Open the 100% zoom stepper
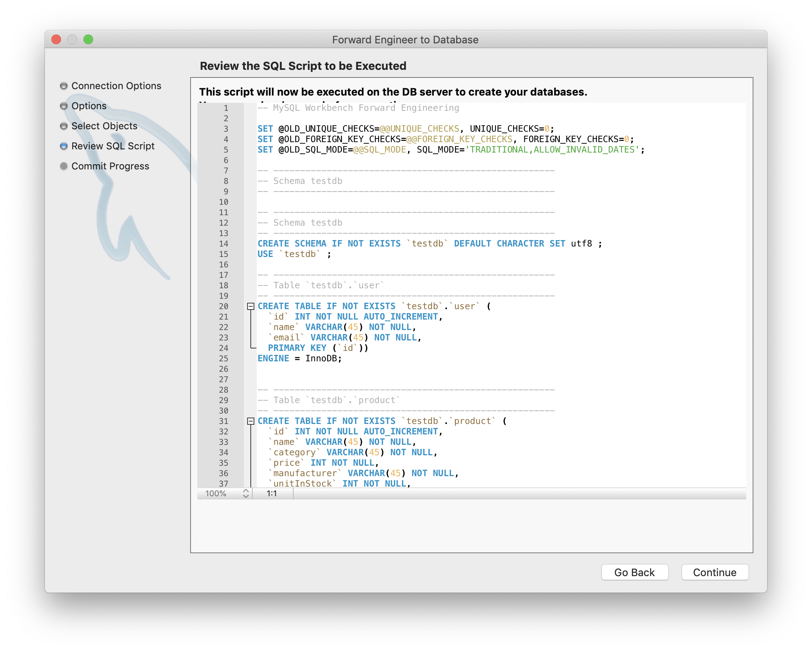 pyautogui.click(x=246, y=493)
